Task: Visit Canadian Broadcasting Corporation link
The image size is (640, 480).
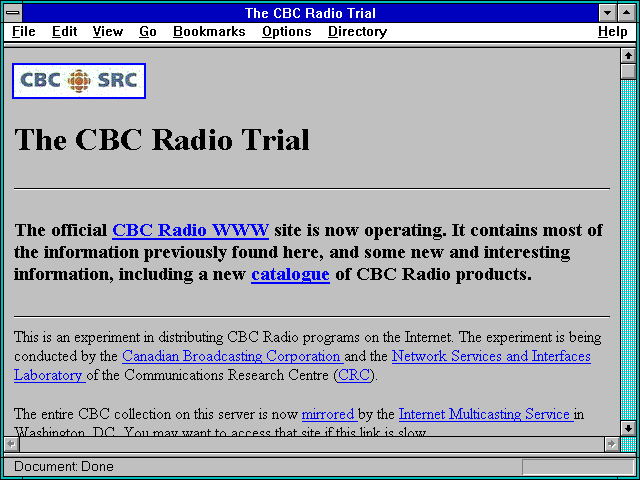Action: pyautogui.click(x=233, y=356)
